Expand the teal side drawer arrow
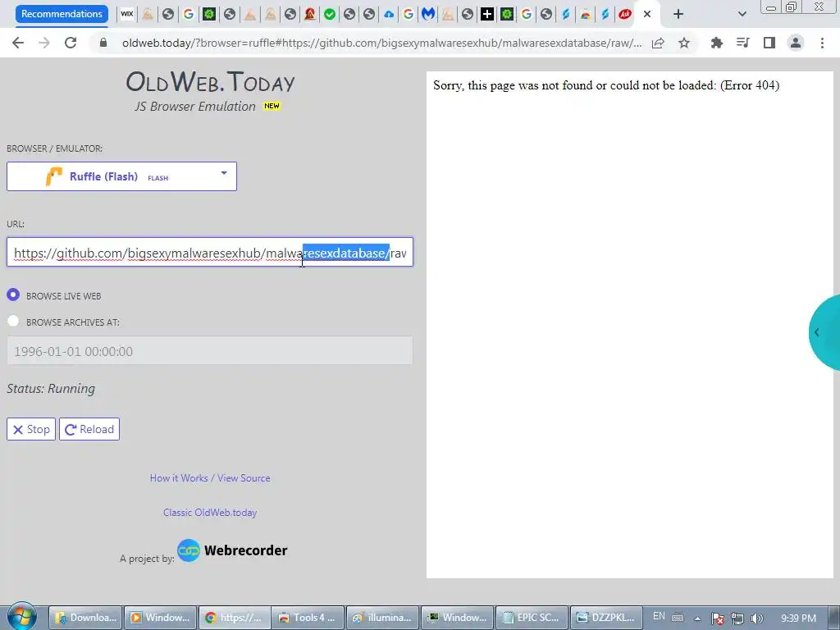The image size is (840, 630). 816,332
